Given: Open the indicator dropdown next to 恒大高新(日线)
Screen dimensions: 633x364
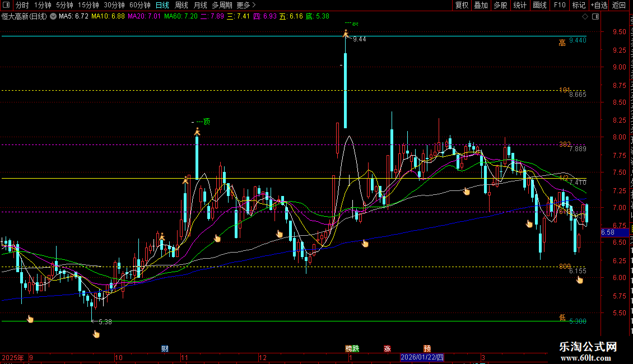Looking at the screenshot, I should click(x=53, y=16).
